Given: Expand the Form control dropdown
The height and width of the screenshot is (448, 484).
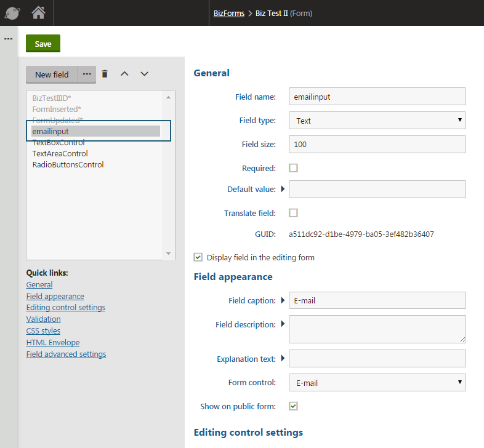Looking at the screenshot, I should click(377, 383).
